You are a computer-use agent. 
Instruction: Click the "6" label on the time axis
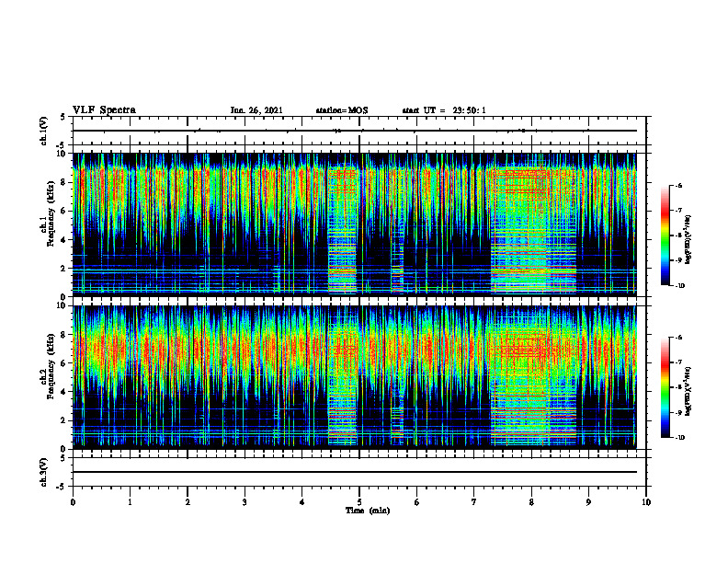[x=417, y=502]
